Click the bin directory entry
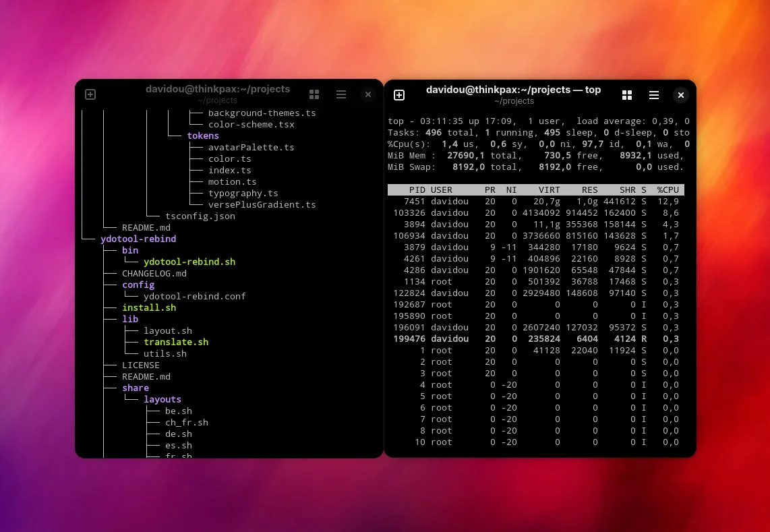 [130, 250]
